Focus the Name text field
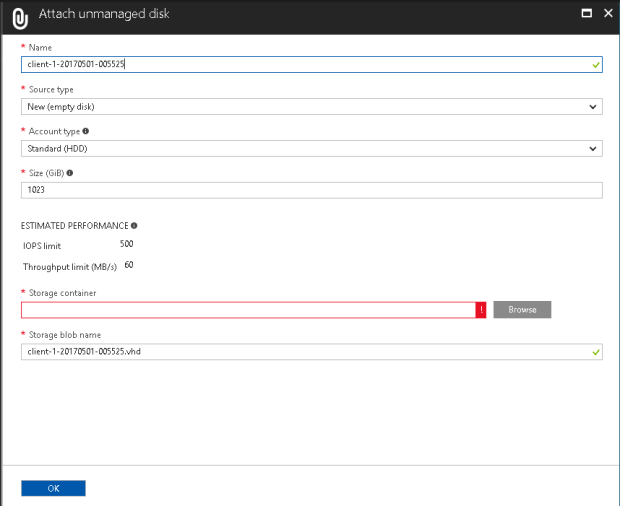The width and height of the screenshot is (620, 506). [300, 64]
